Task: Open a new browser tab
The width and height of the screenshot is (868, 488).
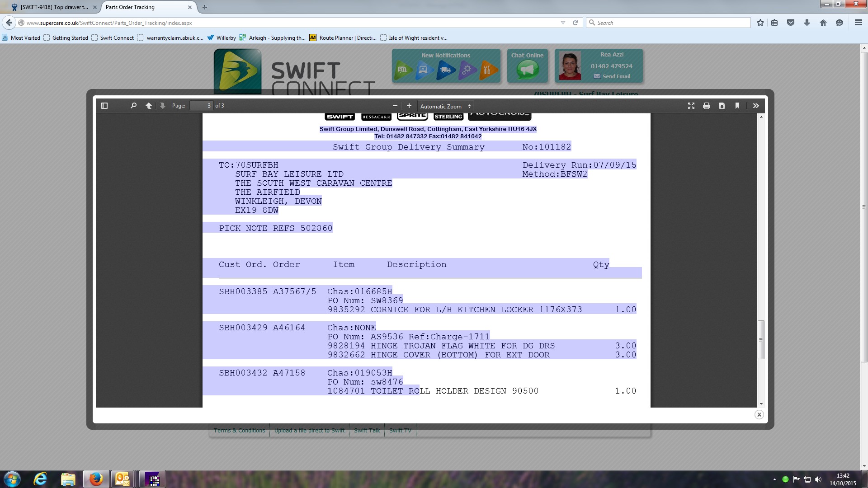Action: click(x=205, y=7)
